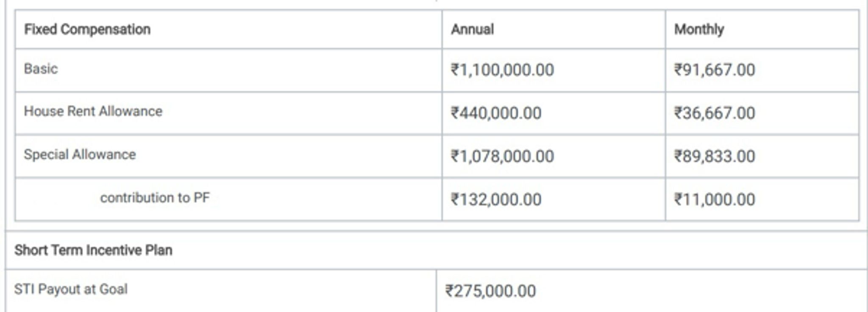Click House Rent annual amount ₹440,000.00

(496, 113)
